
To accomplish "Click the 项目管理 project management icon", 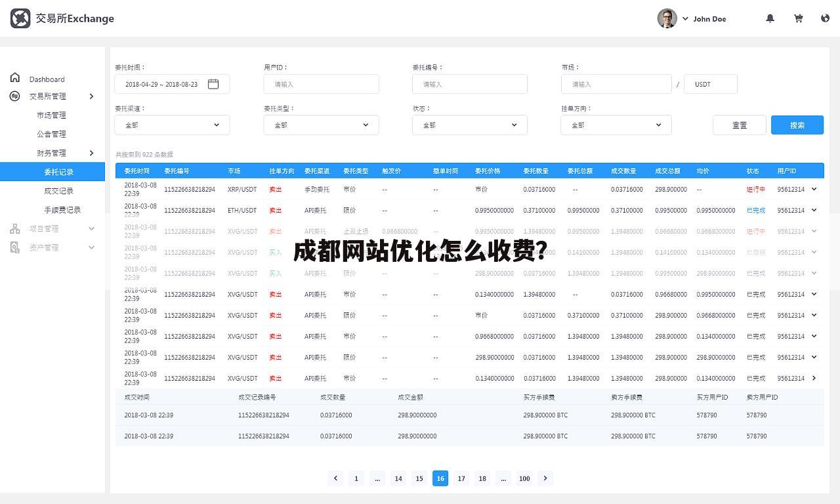I will (14, 228).
